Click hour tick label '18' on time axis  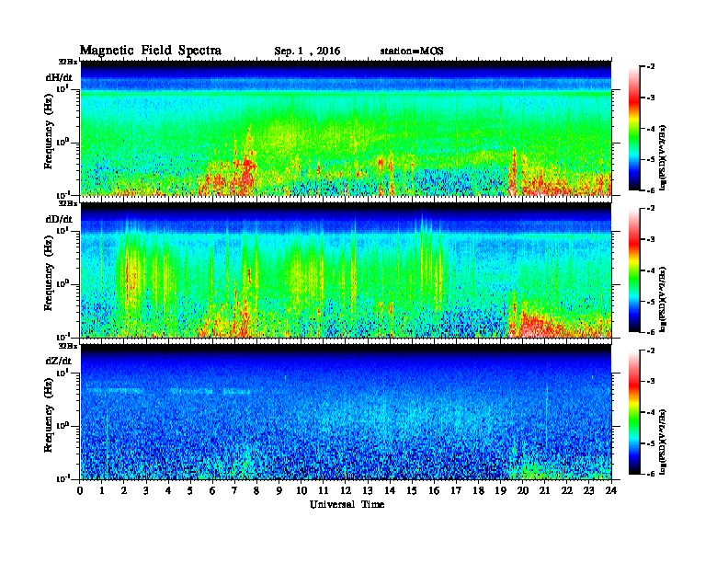coord(478,490)
